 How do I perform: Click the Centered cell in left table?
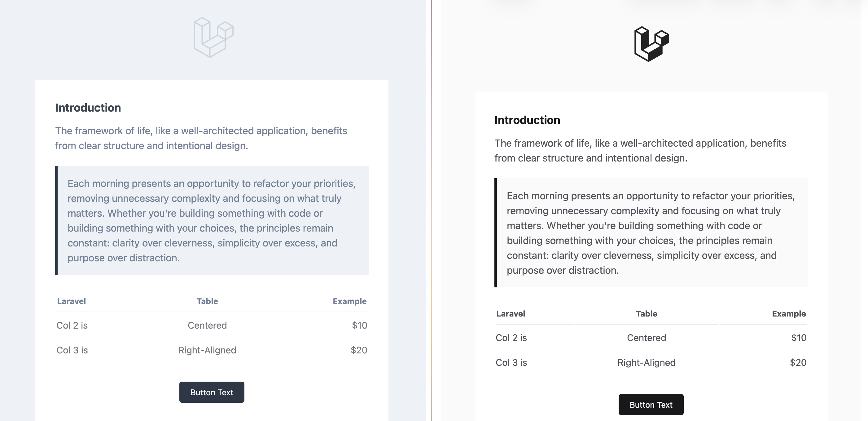click(207, 325)
